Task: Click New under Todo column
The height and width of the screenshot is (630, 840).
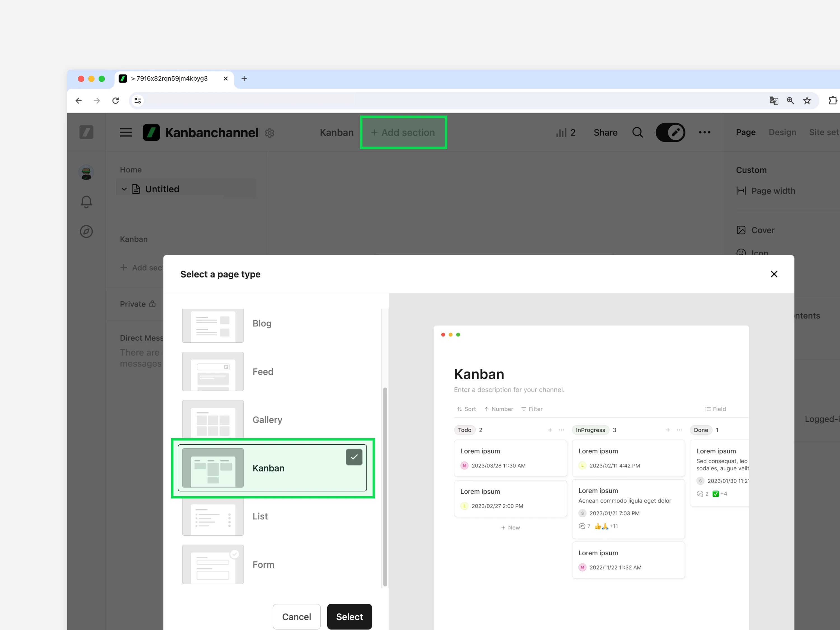Action: 510,528
